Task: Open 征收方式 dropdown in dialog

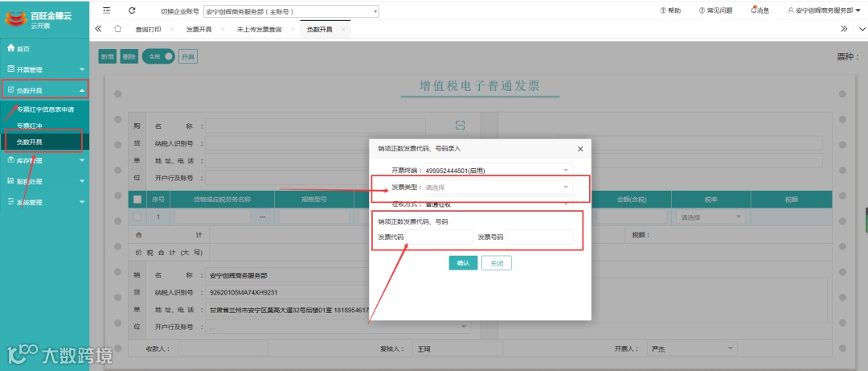Action: (x=498, y=204)
